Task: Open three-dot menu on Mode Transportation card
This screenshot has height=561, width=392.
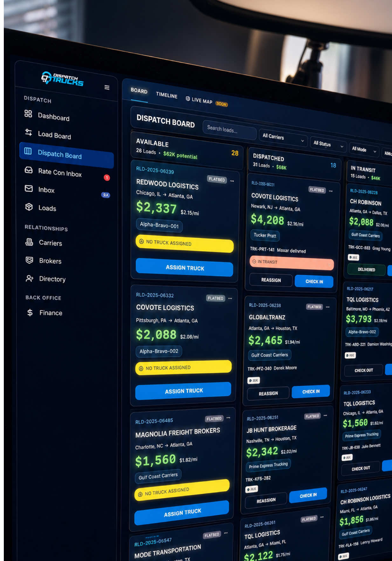Action: [226, 533]
